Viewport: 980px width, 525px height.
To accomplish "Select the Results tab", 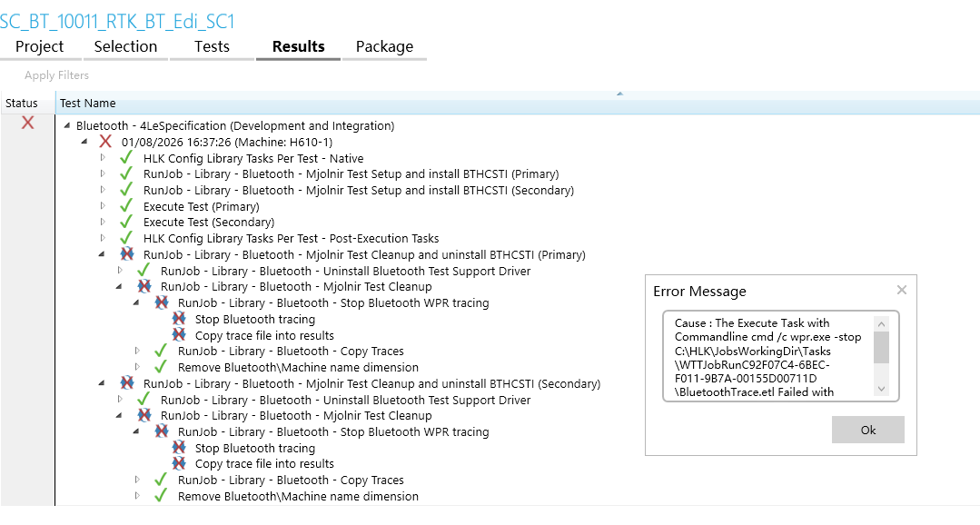I will pyautogui.click(x=298, y=47).
